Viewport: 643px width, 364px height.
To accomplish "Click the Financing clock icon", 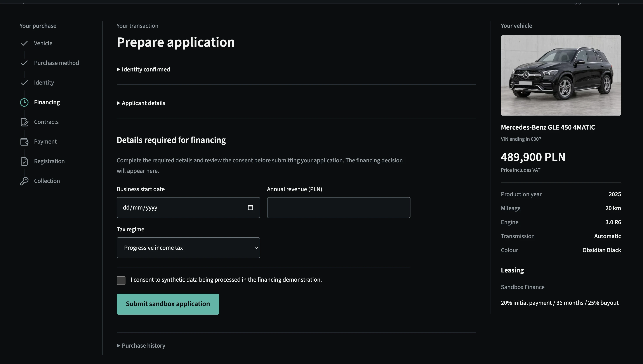I will coord(24,102).
